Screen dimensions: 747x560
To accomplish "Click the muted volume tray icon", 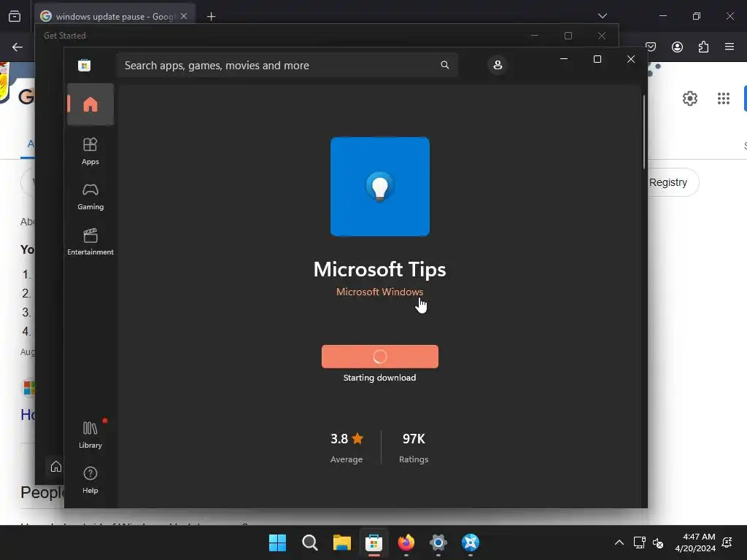I will click(658, 542).
